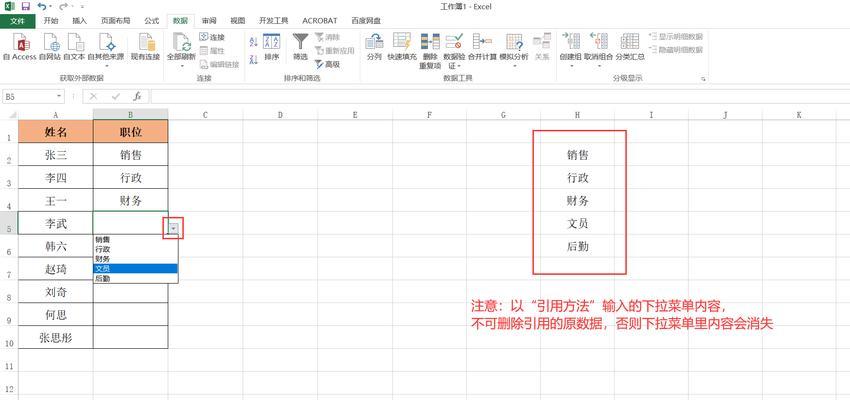850x400 pixels.
Task: Import data with 自 Access
Action: pyautogui.click(x=20, y=47)
